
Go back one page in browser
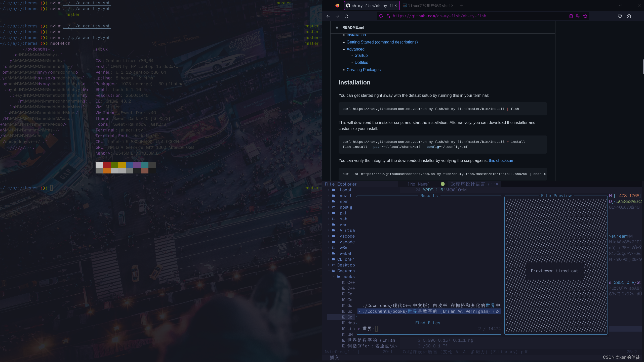[328, 16]
